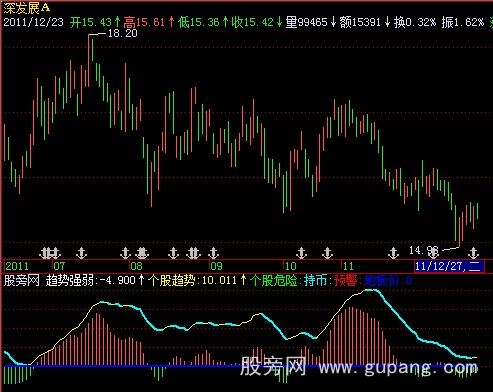Click the info marker icon left of 14.96 label
The height and width of the screenshot is (392, 493).
click(393, 253)
